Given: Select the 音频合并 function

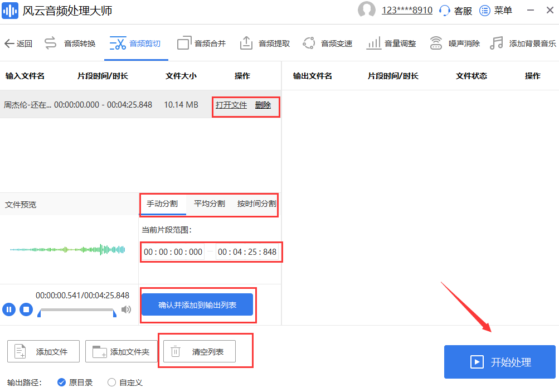Looking at the screenshot, I should click(x=210, y=43).
